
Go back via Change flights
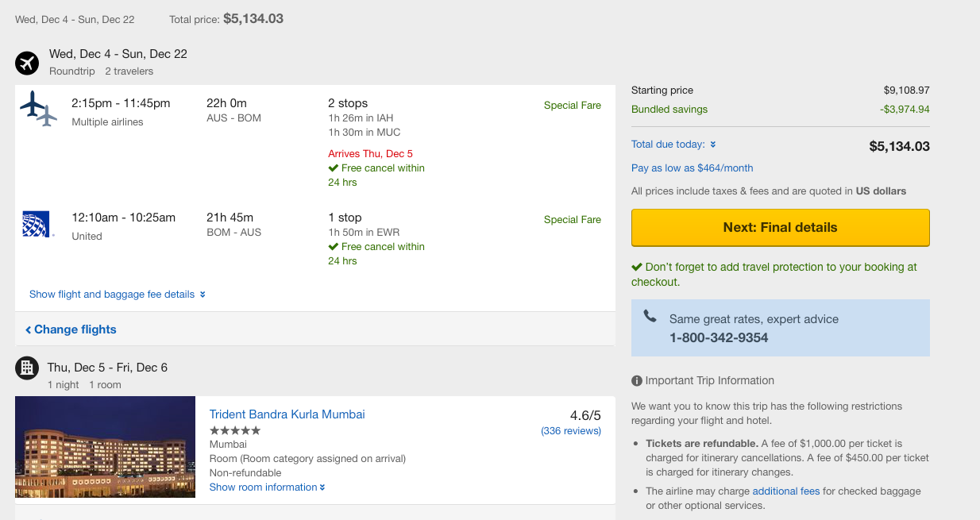point(71,329)
